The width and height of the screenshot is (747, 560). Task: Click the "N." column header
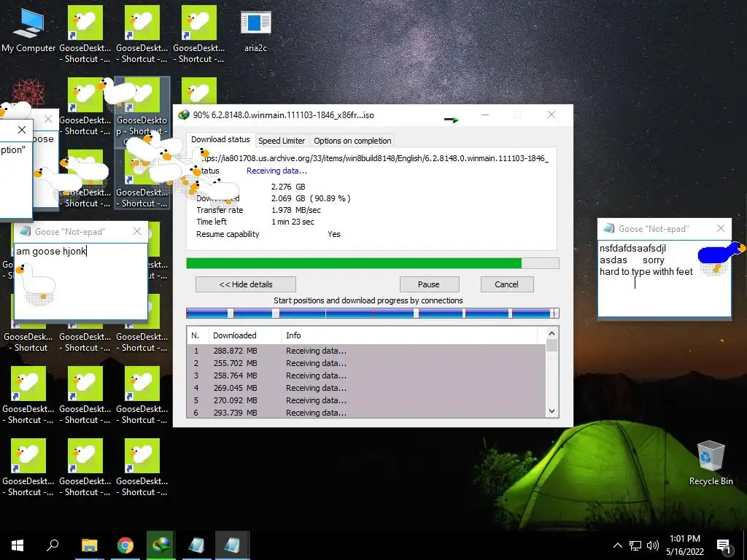click(198, 335)
